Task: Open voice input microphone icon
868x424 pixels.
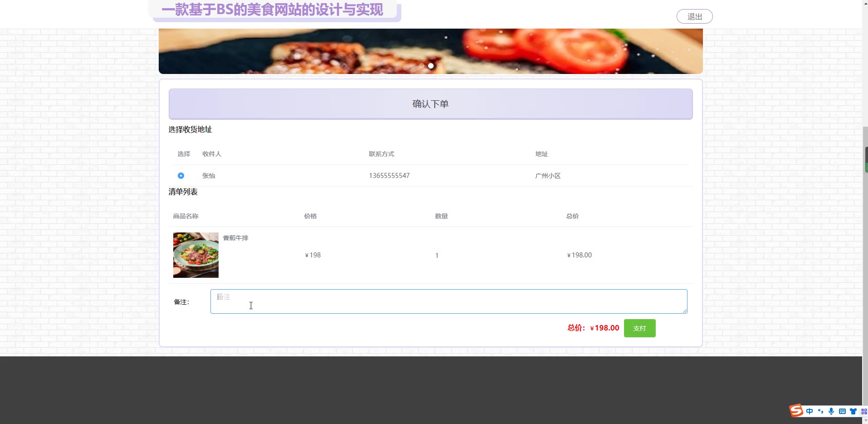Action: tap(831, 411)
